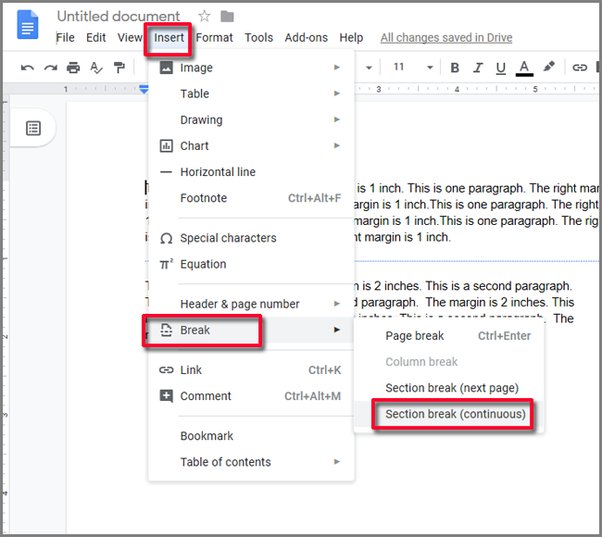Click the Print toolbar icon
Viewport: 602px width, 537px height.
(x=73, y=68)
